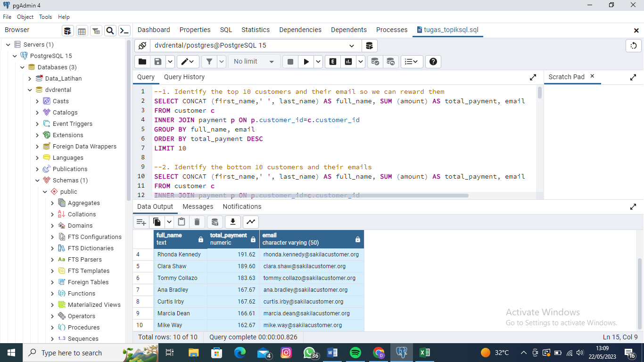Image resolution: width=644 pixels, height=362 pixels.
Task: Expand the Functions tree node
Action: point(52,294)
